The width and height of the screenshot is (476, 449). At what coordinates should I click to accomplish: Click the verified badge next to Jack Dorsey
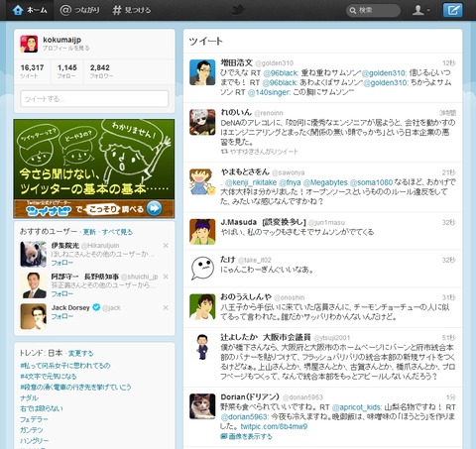pos(96,307)
